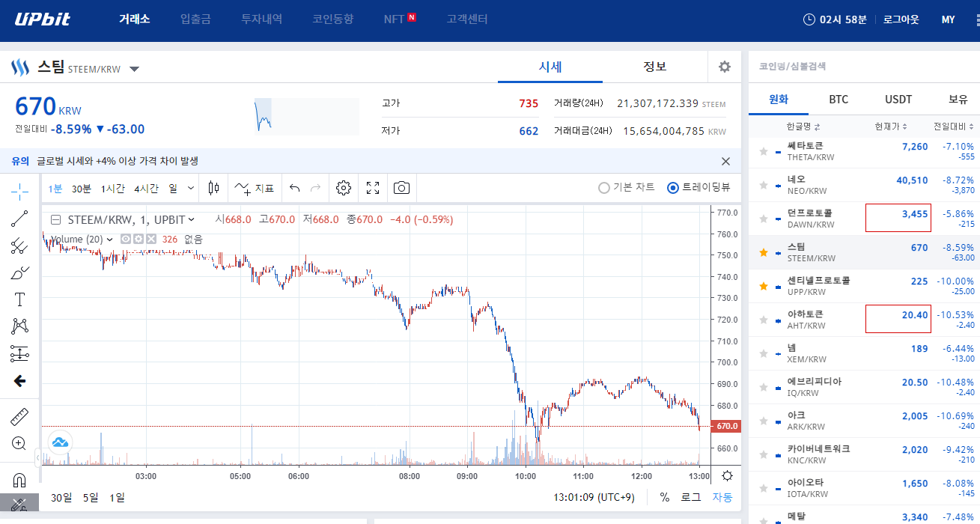The width and height of the screenshot is (980, 524).
Task: Toggle percent (%) scale on chart
Action: tap(665, 497)
